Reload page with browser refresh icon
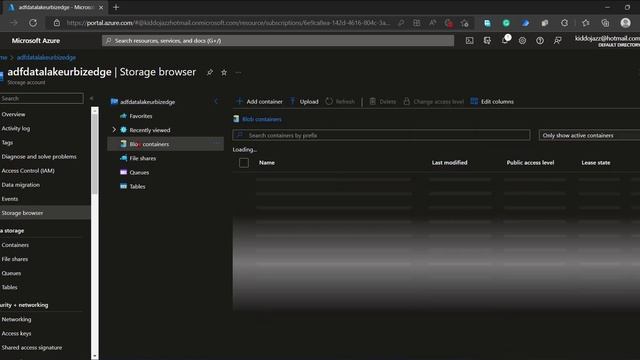Image resolution: width=640 pixels, height=360 pixels. (x=33, y=23)
